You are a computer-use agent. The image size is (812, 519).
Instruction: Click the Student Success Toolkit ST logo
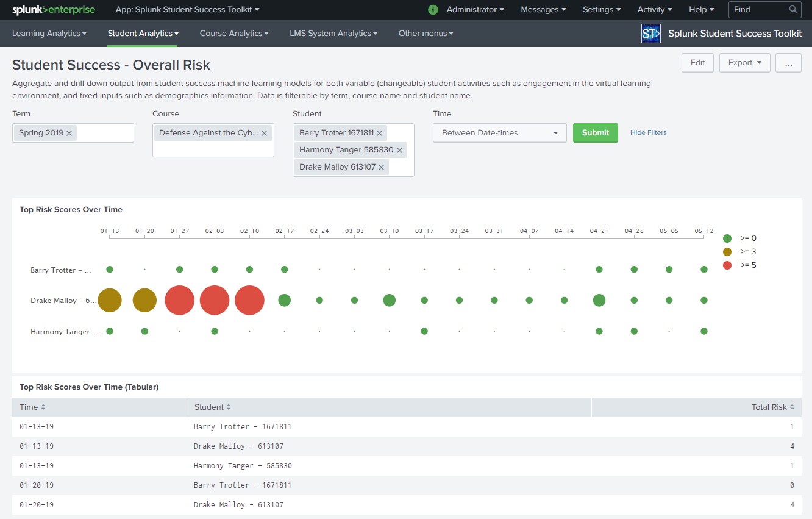651,34
